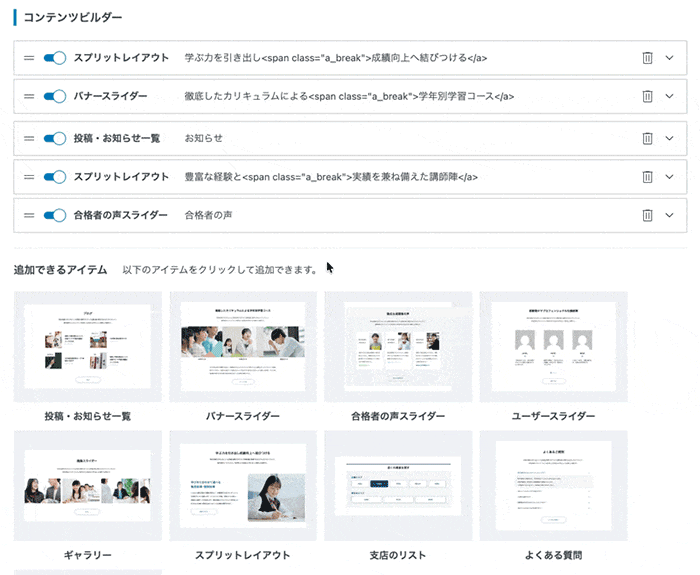Viewport: 700px width, 575px height.
Task: Trash the 豊富な経験と split layout row
Action: coord(647,177)
